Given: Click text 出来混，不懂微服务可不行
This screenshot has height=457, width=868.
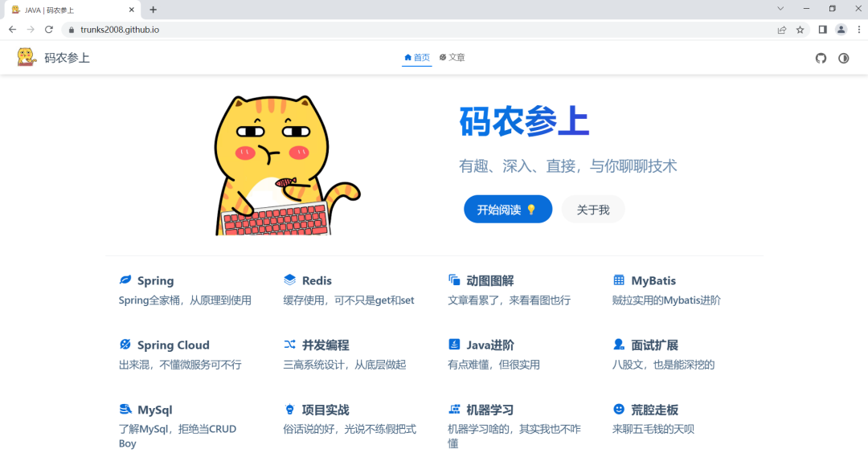Looking at the screenshot, I should [x=180, y=364].
